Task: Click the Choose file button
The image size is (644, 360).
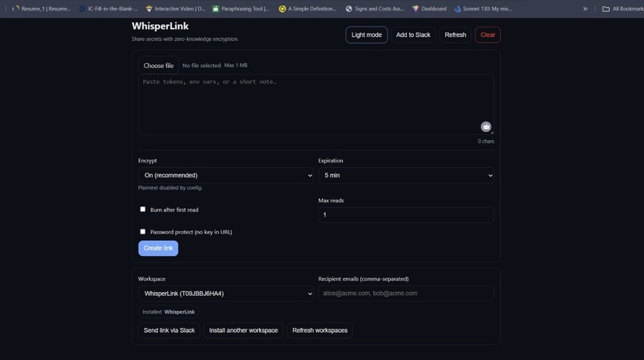Action: [158, 66]
